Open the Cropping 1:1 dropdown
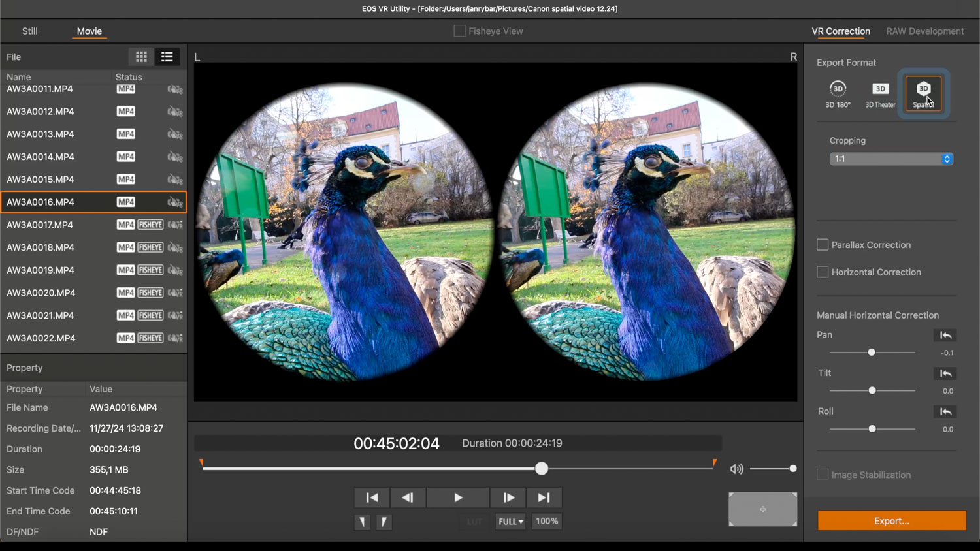 (891, 159)
